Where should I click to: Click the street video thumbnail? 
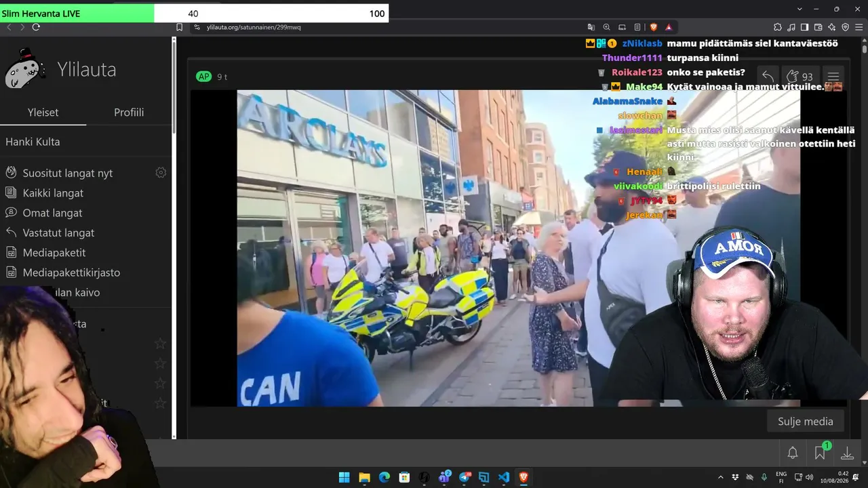pyautogui.click(x=518, y=248)
